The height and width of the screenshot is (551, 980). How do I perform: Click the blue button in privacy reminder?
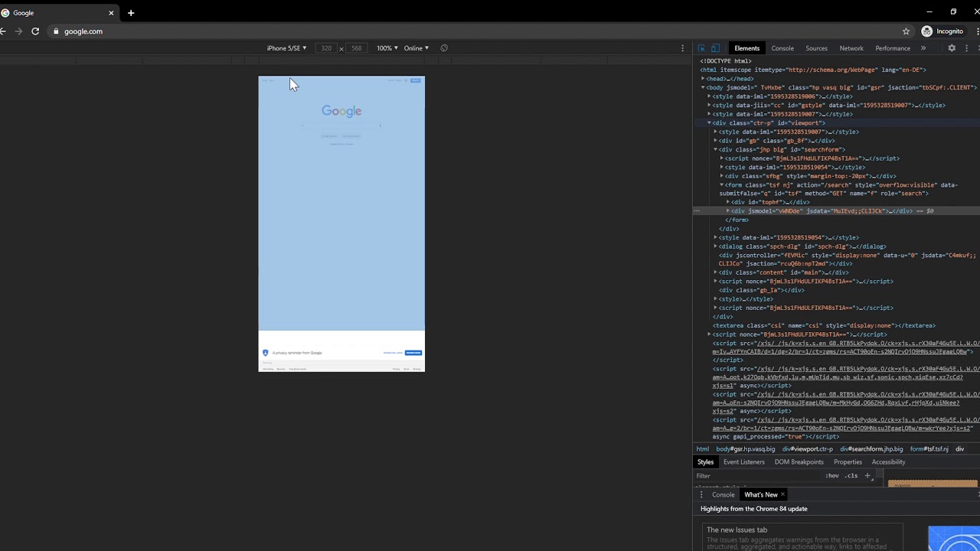click(x=413, y=353)
